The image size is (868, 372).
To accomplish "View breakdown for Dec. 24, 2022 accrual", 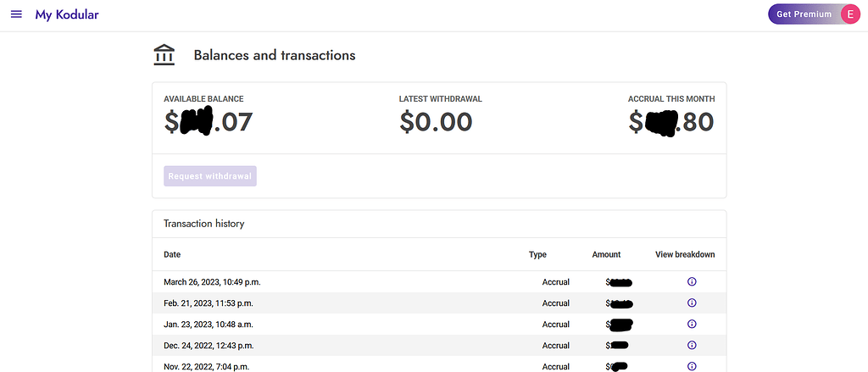I will tap(692, 345).
